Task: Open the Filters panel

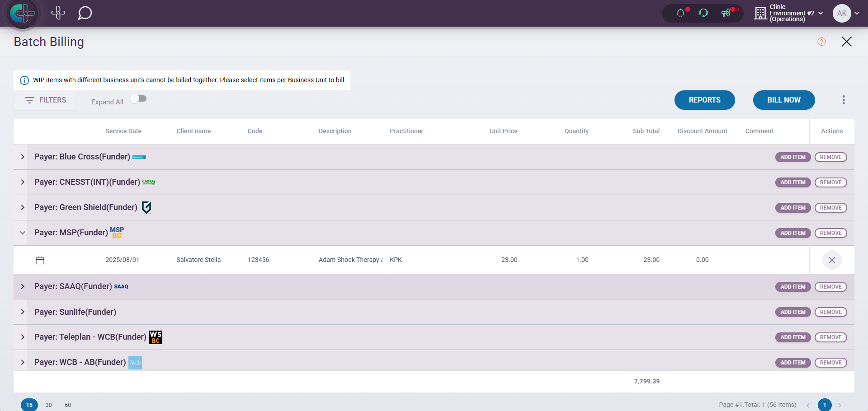Action: (45, 100)
